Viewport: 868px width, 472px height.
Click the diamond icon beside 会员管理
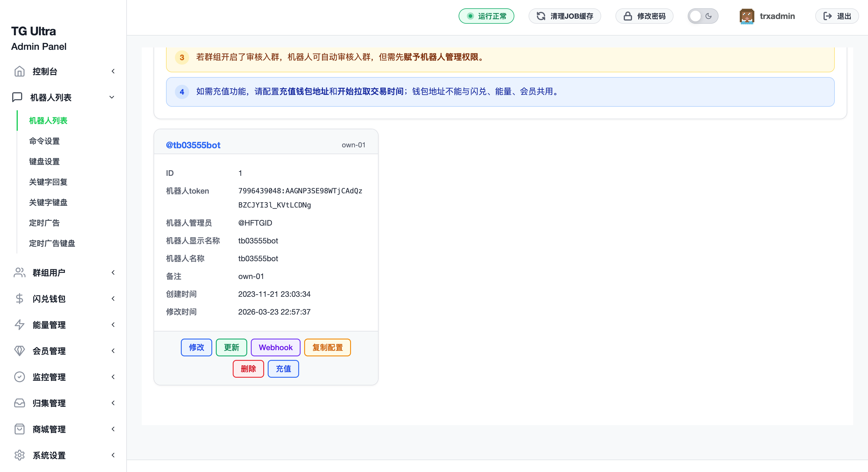20,351
